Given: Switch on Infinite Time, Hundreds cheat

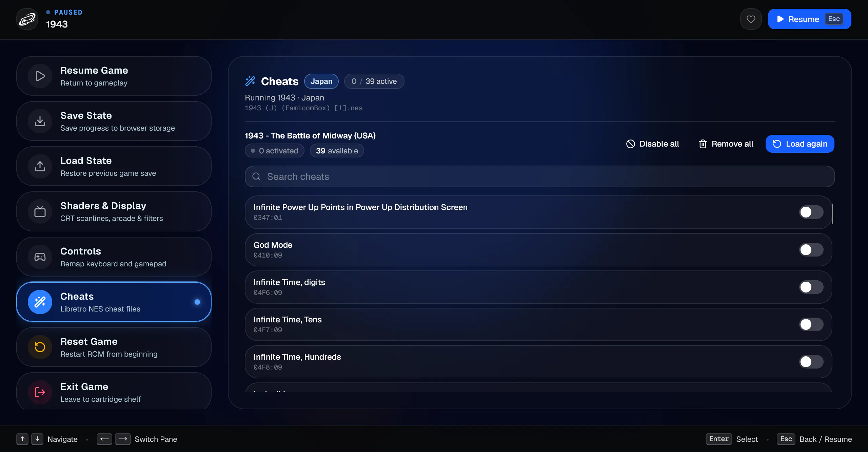Looking at the screenshot, I should pos(811,362).
